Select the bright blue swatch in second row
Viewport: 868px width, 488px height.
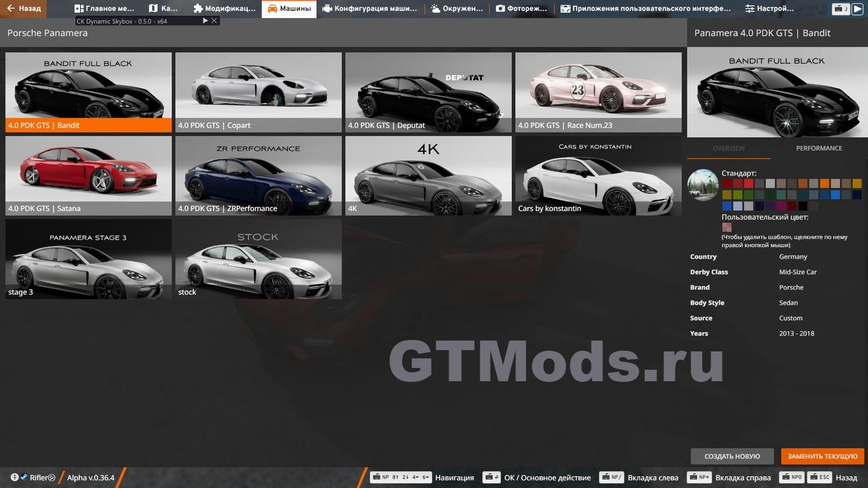pyautogui.click(x=836, y=194)
